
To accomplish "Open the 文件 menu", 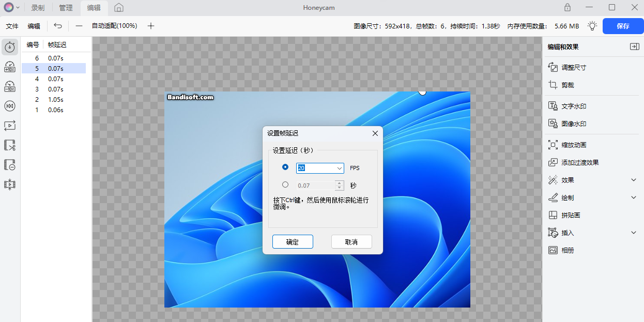I will (x=12, y=26).
